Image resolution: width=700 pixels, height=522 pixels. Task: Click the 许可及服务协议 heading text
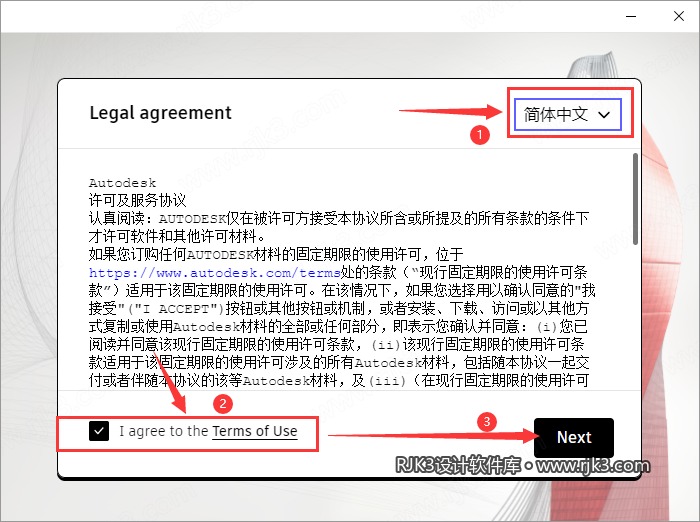click(x=138, y=200)
